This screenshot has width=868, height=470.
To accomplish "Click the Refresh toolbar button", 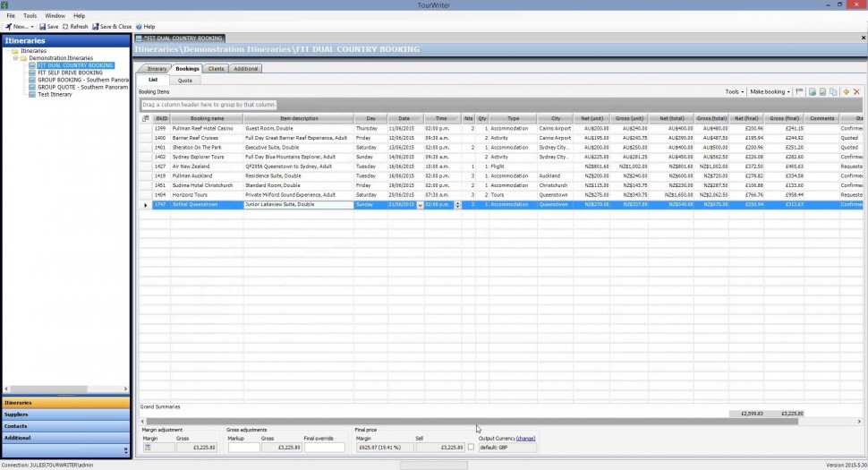I will pyautogui.click(x=75, y=27).
